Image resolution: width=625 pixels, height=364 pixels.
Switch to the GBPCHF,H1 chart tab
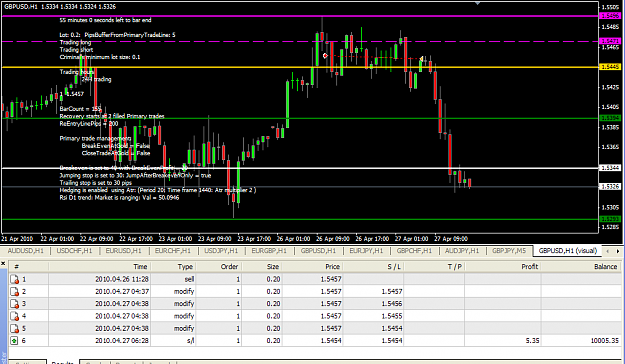pos(414,251)
